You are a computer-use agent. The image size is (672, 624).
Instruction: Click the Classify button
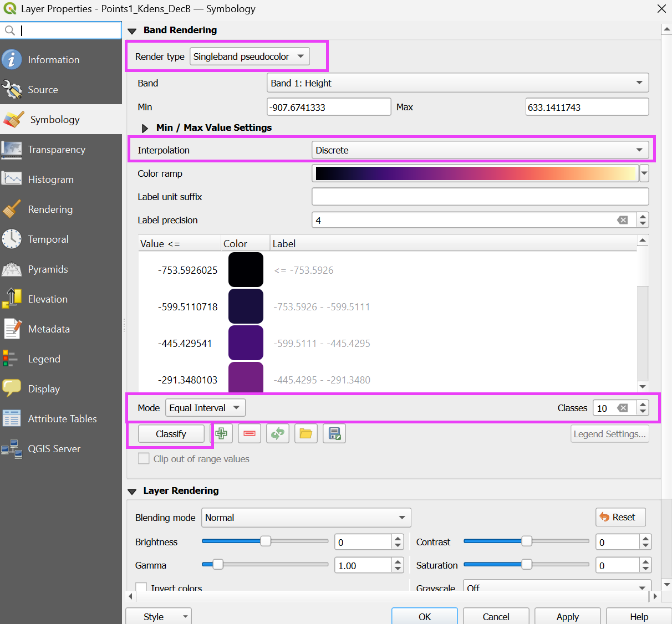pyautogui.click(x=171, y=434)
